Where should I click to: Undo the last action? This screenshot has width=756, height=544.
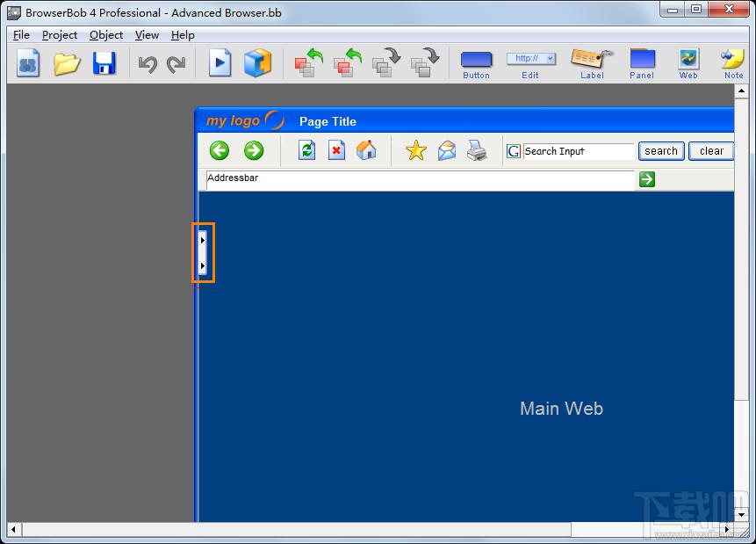(148, 64)
